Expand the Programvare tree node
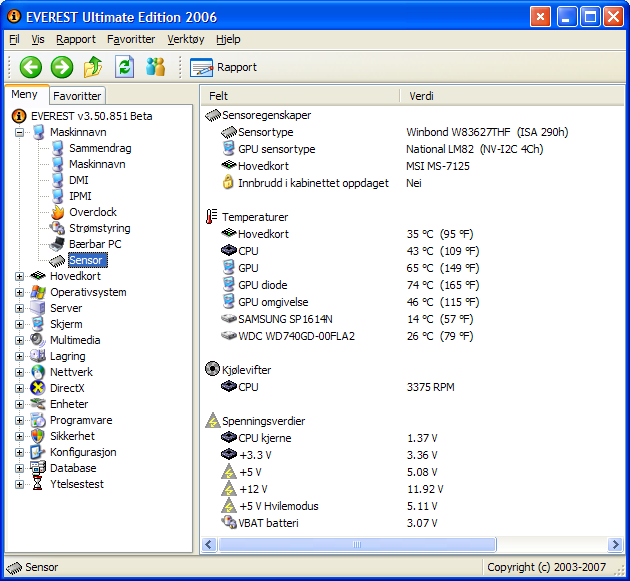This screenshot has height=581, width=630. [19, 420]
